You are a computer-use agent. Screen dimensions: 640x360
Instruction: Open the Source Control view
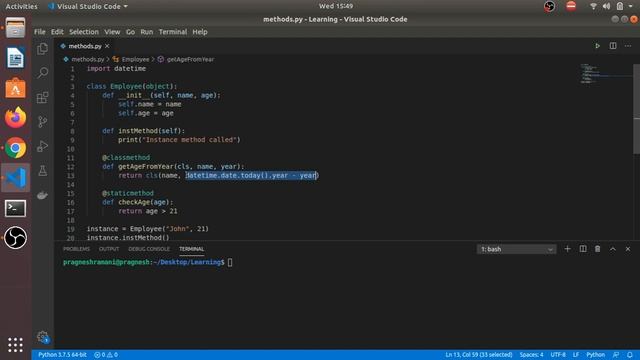42,122
